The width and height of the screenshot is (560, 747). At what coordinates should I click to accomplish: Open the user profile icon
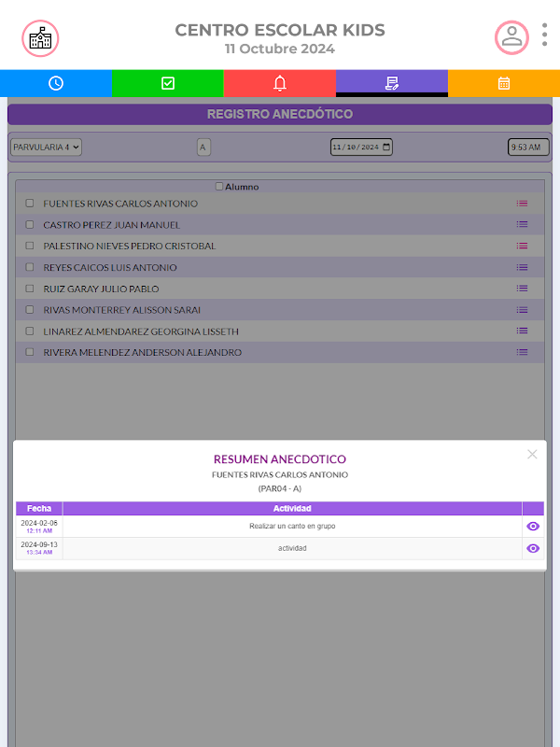pyautogui.click(x=511, y=37)
